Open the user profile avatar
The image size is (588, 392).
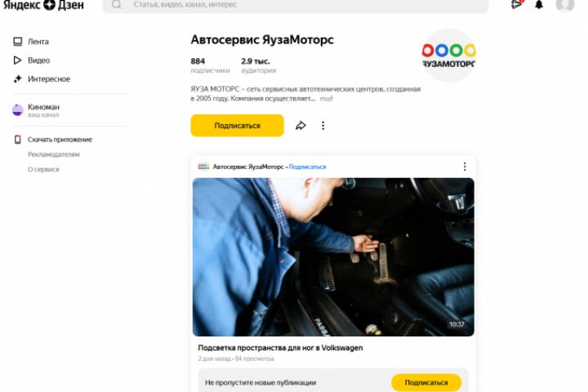pyautogui.click(x=565, y=5)
